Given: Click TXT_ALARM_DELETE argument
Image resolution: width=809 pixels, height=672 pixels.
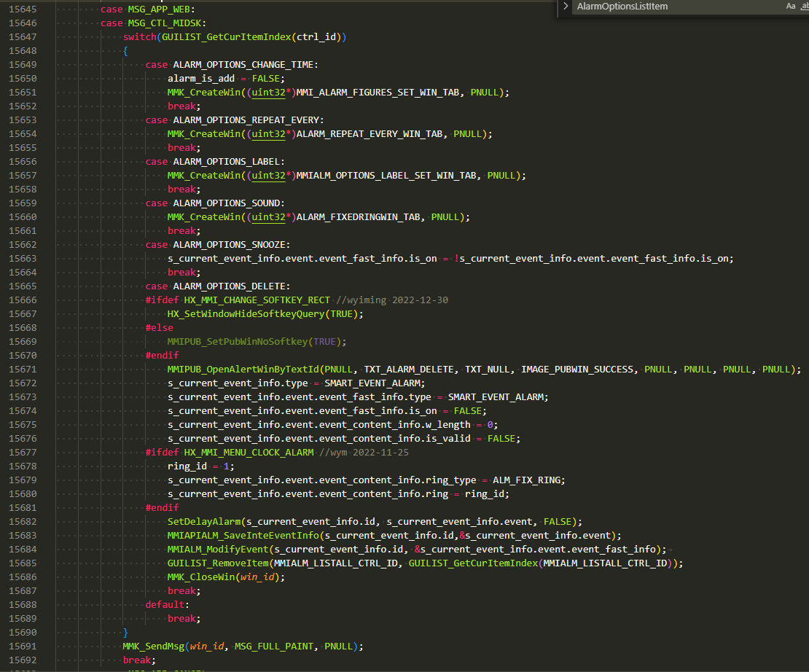Looking at the screenshot, I should [409, 370].
